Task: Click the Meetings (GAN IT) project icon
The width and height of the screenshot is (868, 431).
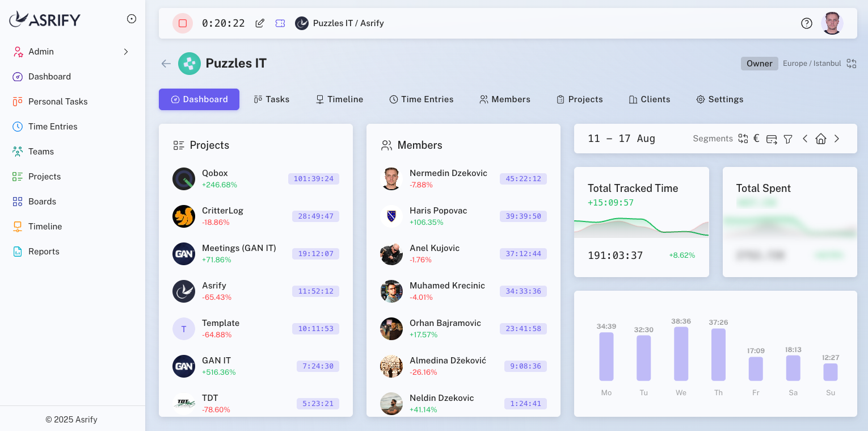Action: click(184, 254)
